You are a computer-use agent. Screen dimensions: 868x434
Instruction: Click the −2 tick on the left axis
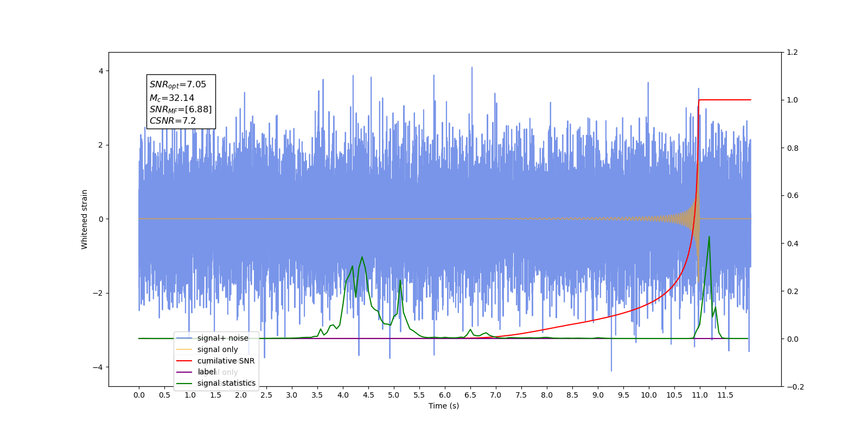click(x=98, y=293)
